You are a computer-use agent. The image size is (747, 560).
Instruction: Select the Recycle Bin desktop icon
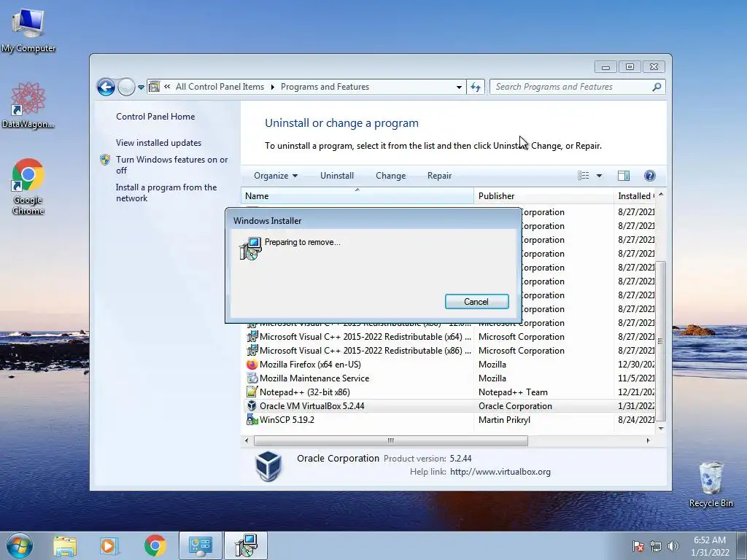coord(711,483)
